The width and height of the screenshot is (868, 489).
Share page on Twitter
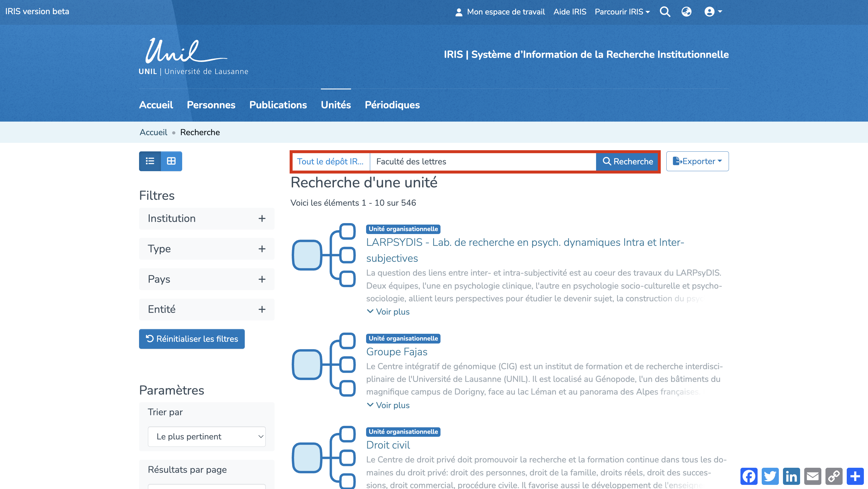pyautogui.click(x=770, y=476)
